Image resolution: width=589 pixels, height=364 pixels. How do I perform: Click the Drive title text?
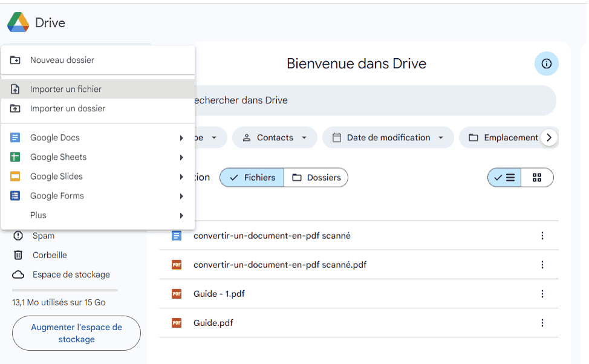(x=50, y=22)
